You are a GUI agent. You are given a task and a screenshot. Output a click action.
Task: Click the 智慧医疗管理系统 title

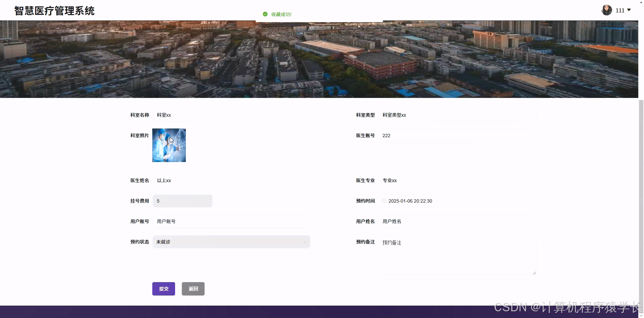pyautogui.click(x=54, y=11)
